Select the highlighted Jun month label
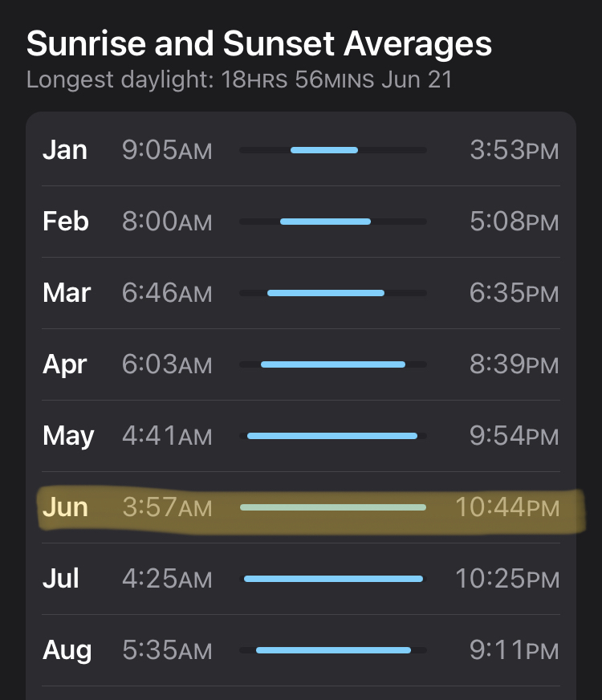This screenshot has height=700, width=602. coord(65,507)
